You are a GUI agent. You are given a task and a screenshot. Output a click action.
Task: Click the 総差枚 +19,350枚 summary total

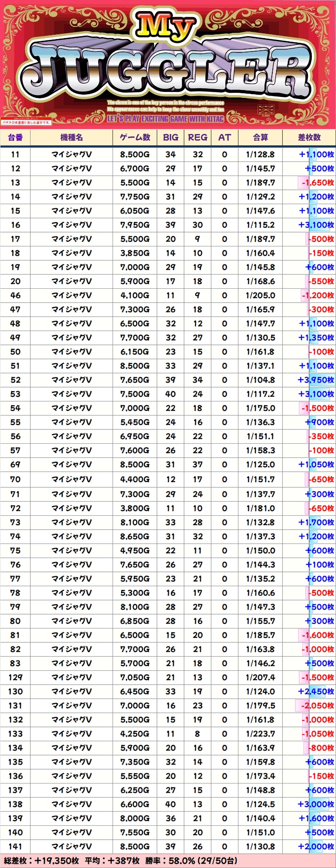tap(41, 861)
